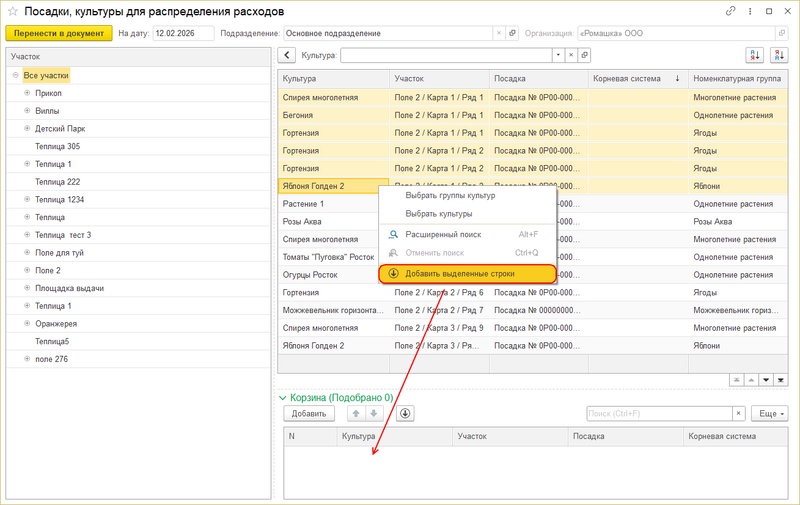Click the ascending sort icon above the table
The height and width of the screenshot is (505, 800).
coord(753,56)
